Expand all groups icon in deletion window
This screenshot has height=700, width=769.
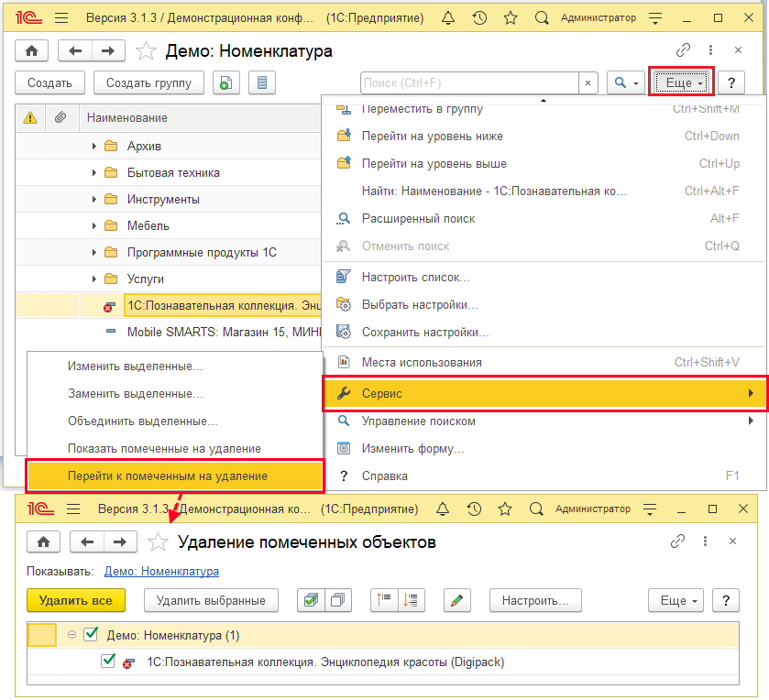point(412,600)
